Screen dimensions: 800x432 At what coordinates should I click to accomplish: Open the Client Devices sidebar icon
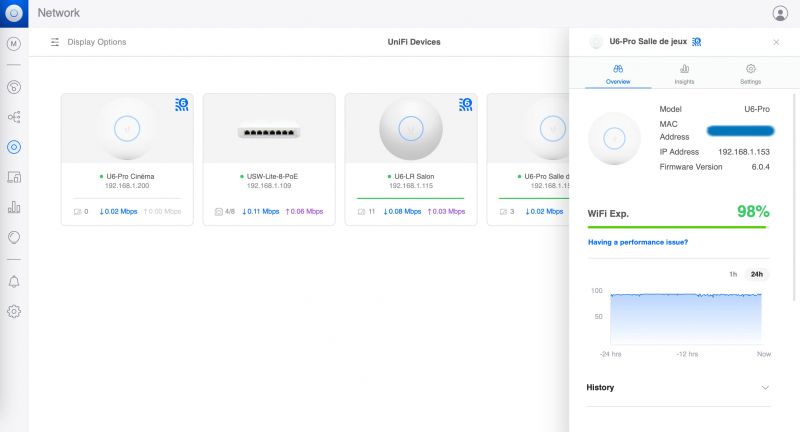click(14, 177)
